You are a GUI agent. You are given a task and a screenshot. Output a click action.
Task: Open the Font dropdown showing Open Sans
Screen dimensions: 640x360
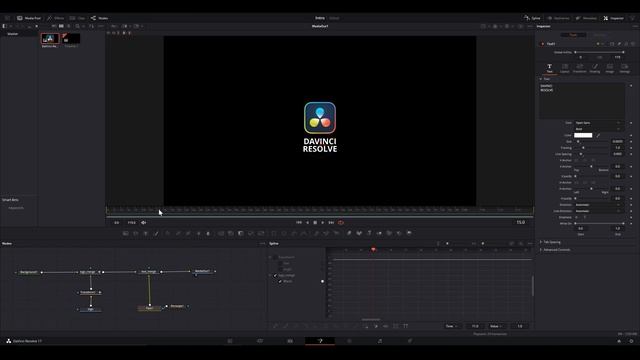click(598, 122)
